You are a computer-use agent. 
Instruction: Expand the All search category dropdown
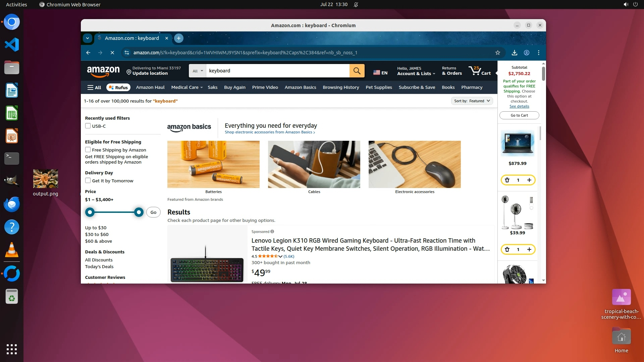198,71
